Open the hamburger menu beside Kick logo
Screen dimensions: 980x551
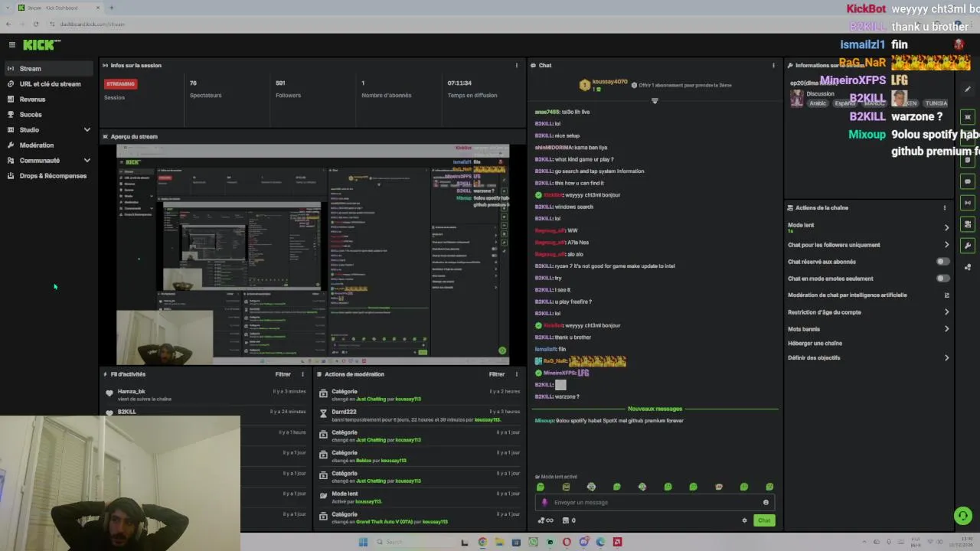[x=11, y=45]
